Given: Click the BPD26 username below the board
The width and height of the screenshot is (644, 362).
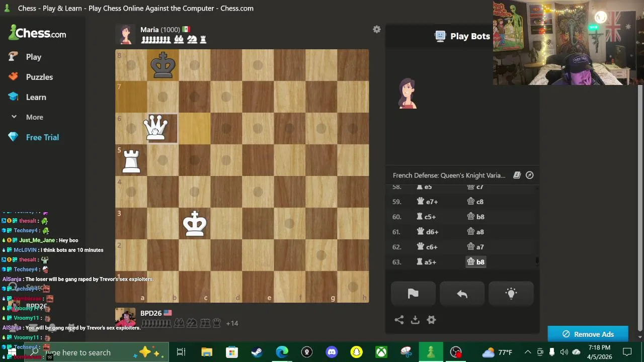Looking at the screenshot, I should [x=151, y=313].
